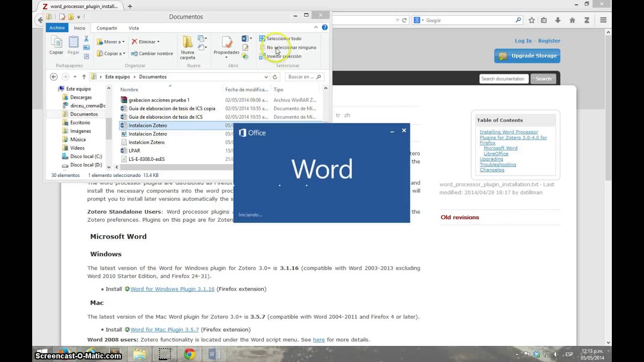Click Explorer's back navigation arrow

coord(54,77)
